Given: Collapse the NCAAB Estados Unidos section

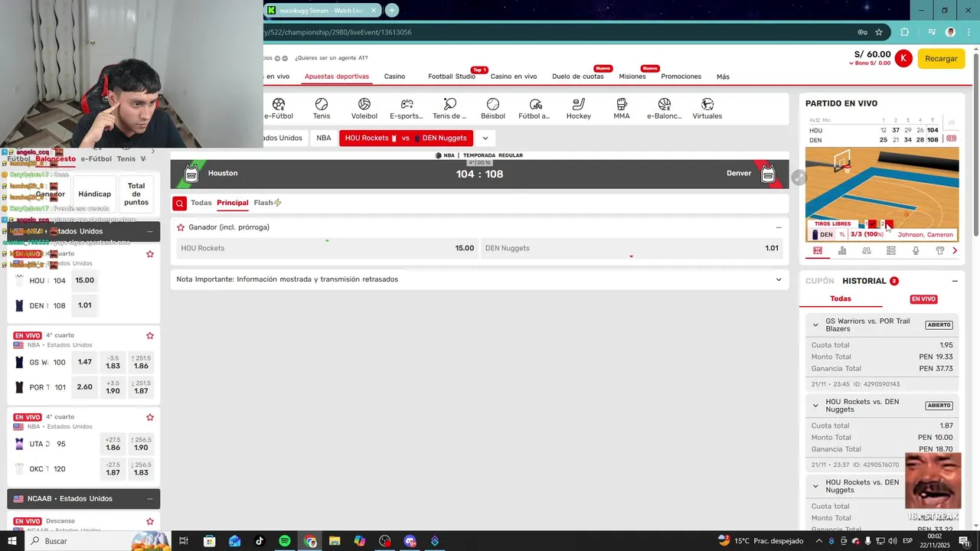Looking at the screenshot, I should 150,498.
